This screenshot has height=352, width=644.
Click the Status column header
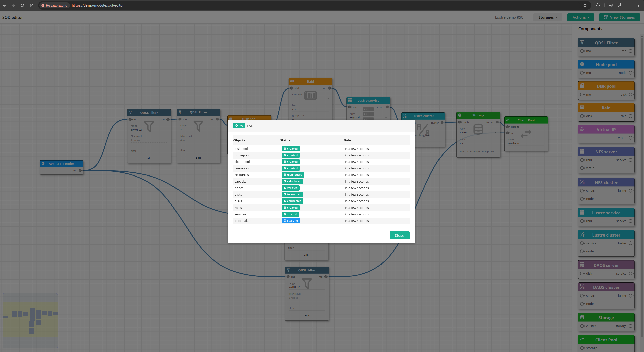tap(285, 140)
